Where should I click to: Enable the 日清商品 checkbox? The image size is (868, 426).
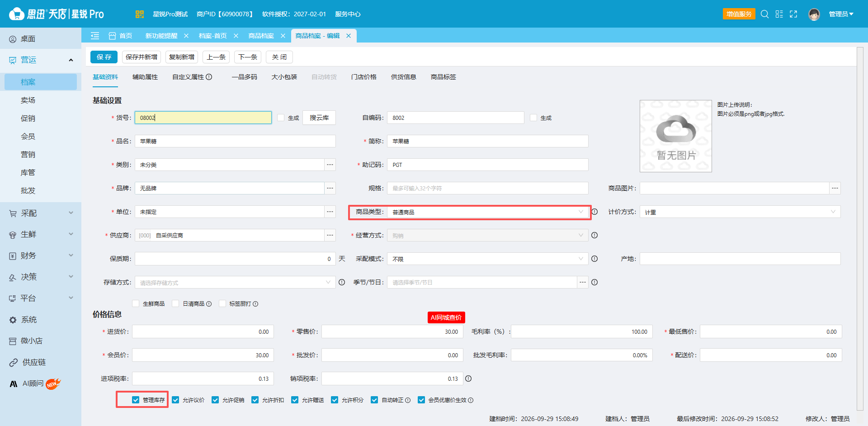point(175,303)
